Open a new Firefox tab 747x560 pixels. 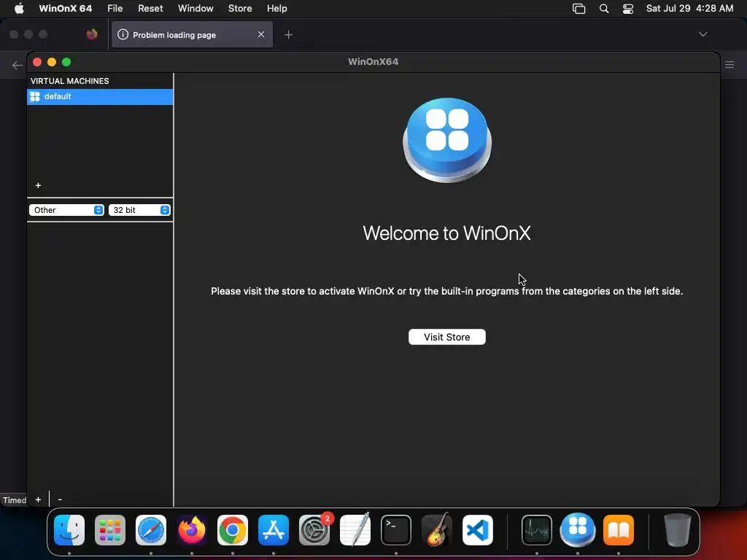tap(288, 35)
